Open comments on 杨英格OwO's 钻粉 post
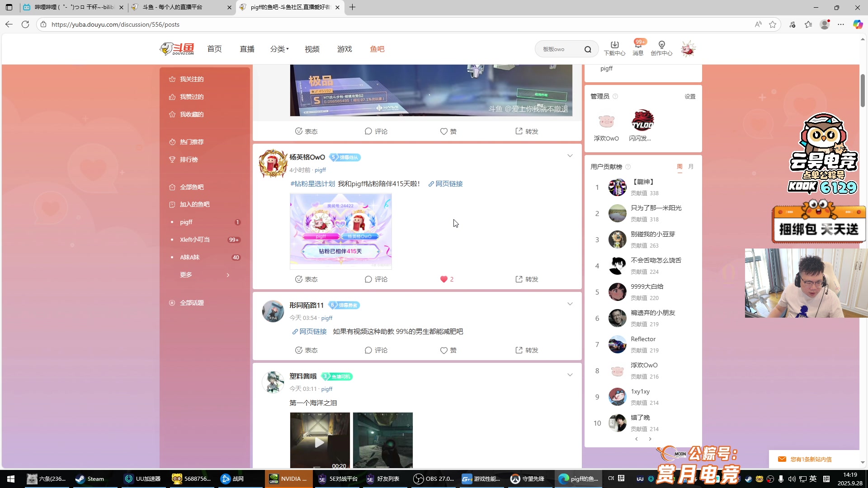The width and height of the screenshot is (868, 488). 376,279
